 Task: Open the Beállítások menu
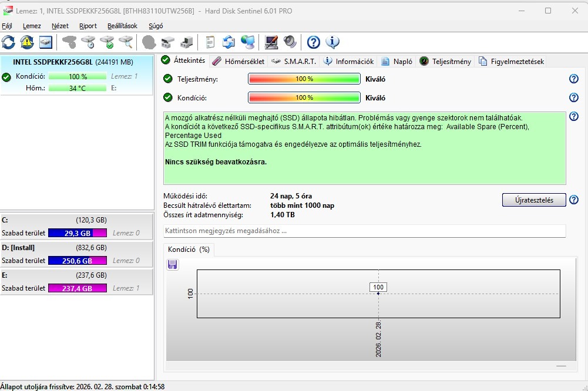point(122,26)
